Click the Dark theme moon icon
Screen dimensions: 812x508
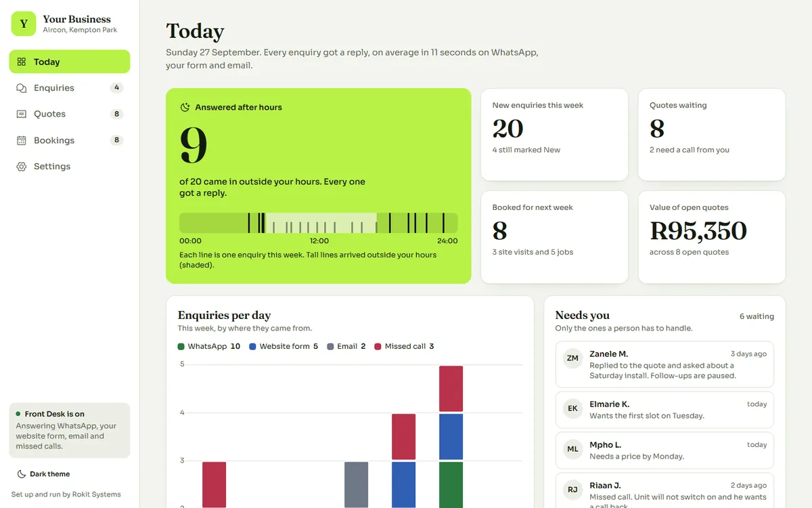pyautogui.click(x=22, y=474)
